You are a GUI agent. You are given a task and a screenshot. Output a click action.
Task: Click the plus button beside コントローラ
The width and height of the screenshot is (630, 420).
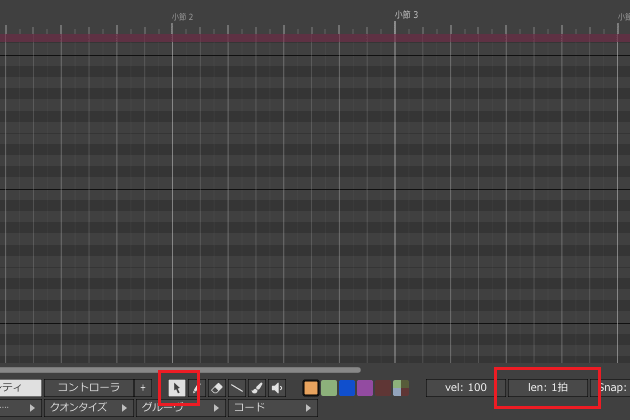click(143, 388)
